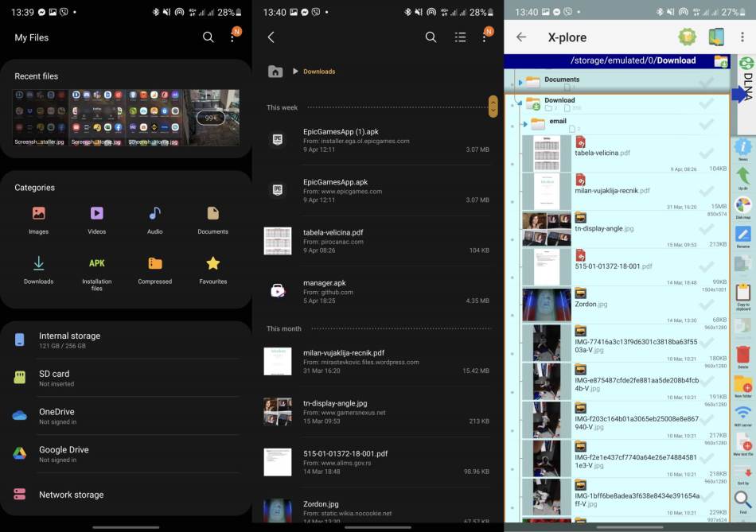756x532 pixels.
Task: Open Favourites category
Action: (x=212, y=270)
